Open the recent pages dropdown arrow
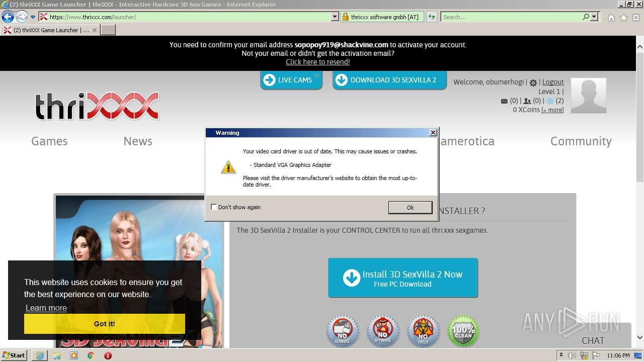 tap(33, 17)
